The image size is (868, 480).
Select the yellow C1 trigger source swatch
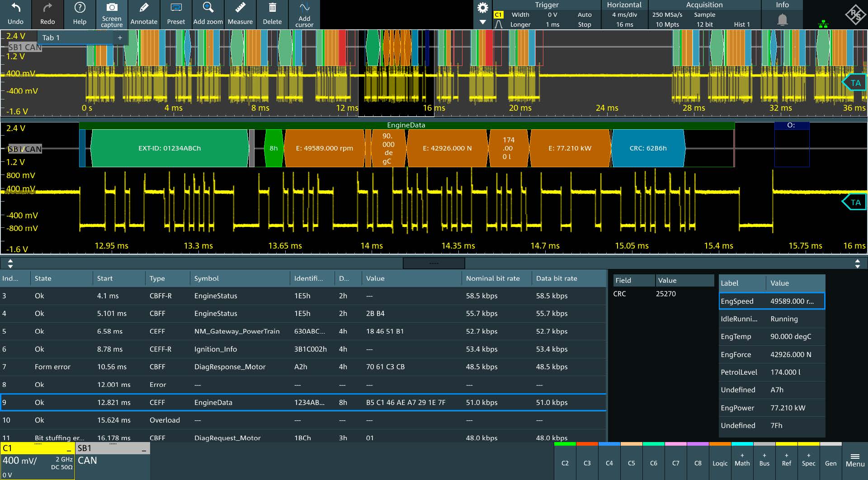point(498,15)
